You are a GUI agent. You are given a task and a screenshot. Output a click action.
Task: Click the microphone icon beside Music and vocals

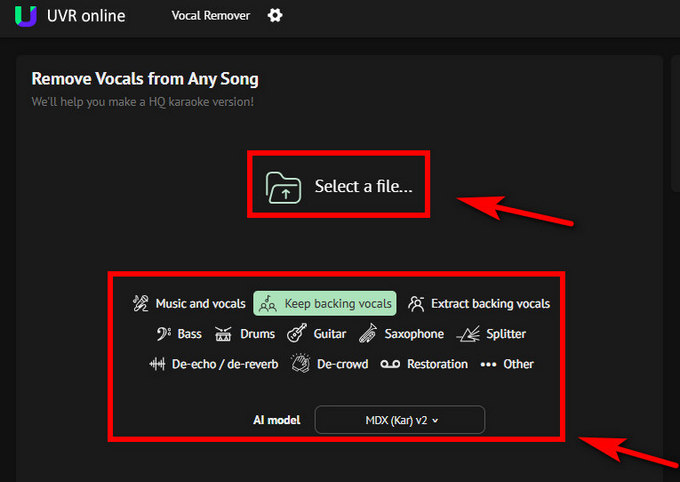click(x=141, y=303)
